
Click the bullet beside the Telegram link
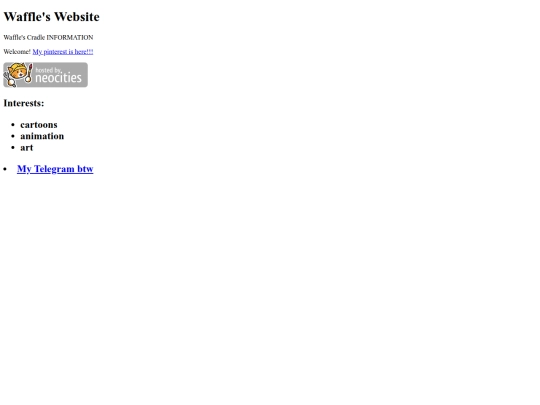click(x=5, y=169)
